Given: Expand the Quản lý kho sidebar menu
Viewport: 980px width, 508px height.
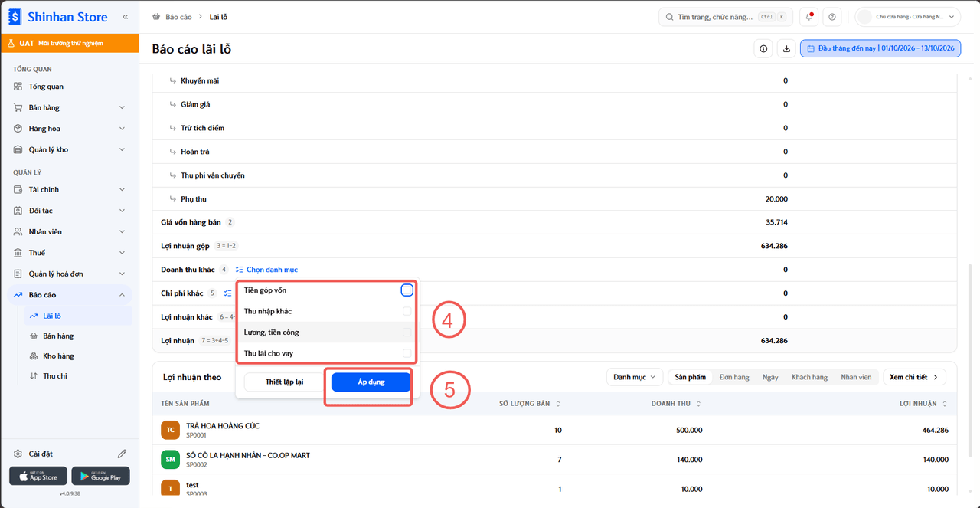Looking at the screenshot, I should click(70, 149).
